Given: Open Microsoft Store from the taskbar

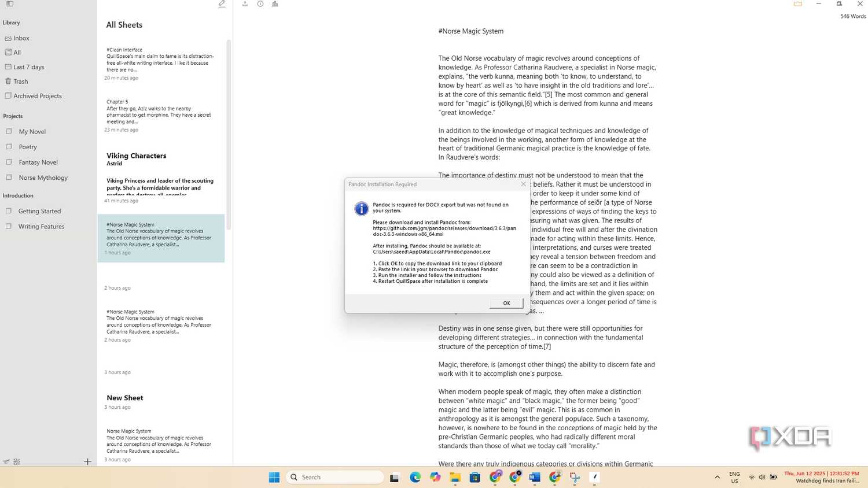Looking at the screenshot, I should [475, 477].
